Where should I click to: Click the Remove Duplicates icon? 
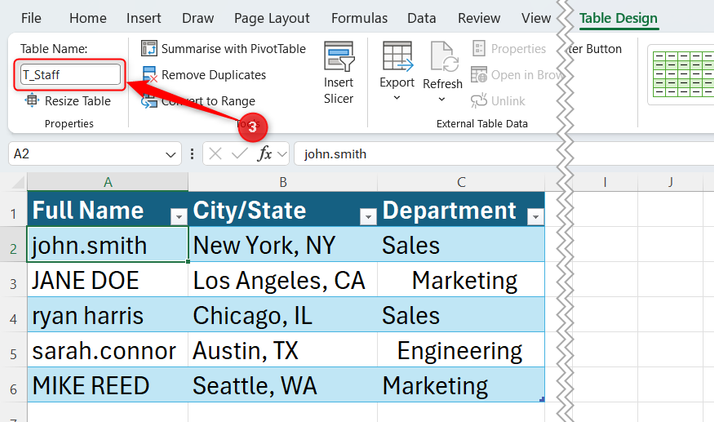click(x=149, y=75)
